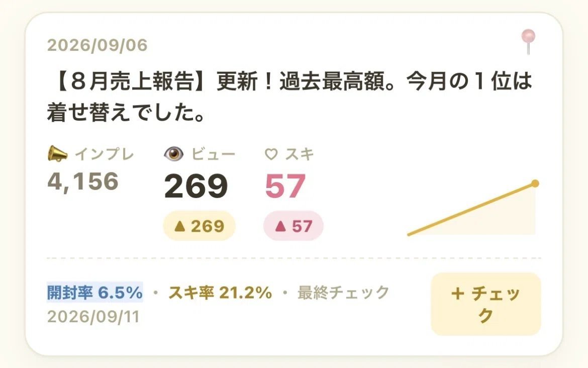Select the 4,156 impressions count
588x368 pixels.
(83, 181)
